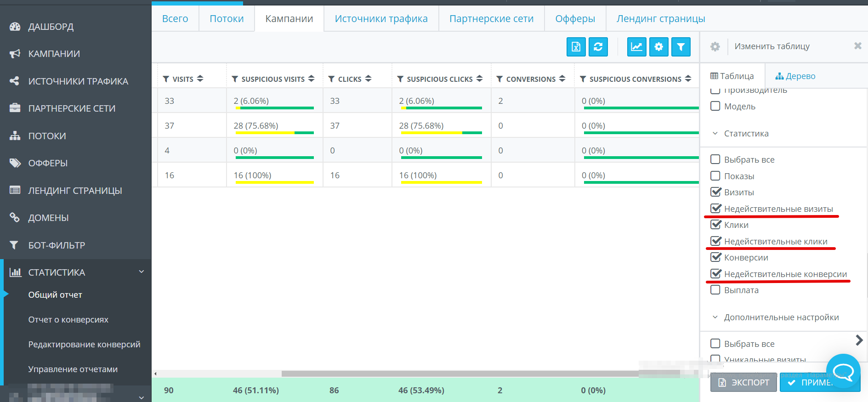This screenshot has width=868, height=402.
Task: Open the chart view icon
Action: tap(636, 47)
